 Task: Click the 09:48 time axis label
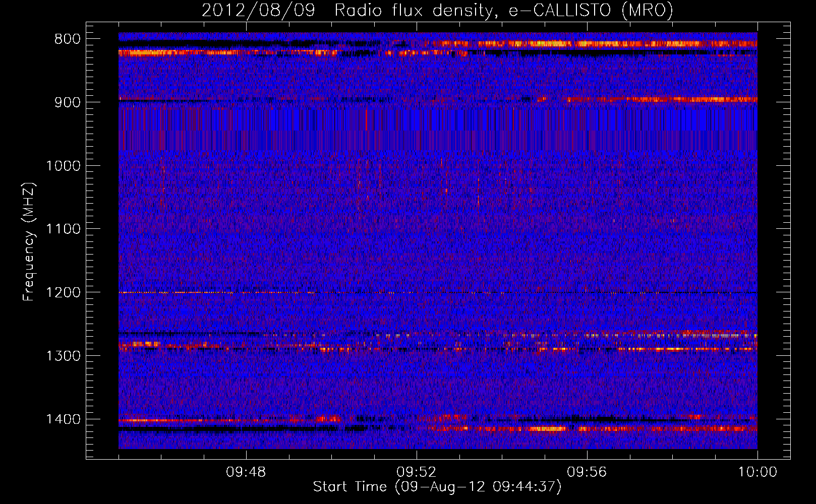click(246, 472)
